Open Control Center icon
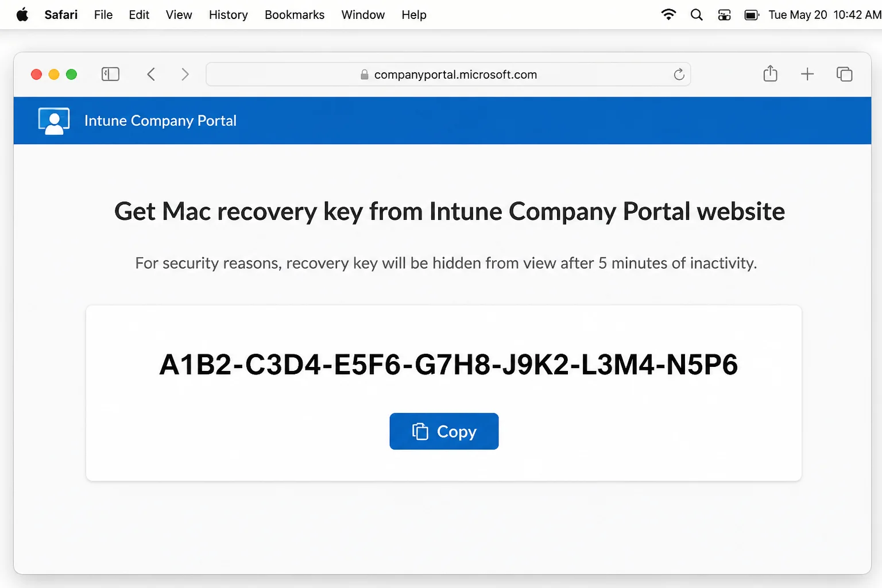The width and height of the screenshot is (882, 588). coord(725,15)
